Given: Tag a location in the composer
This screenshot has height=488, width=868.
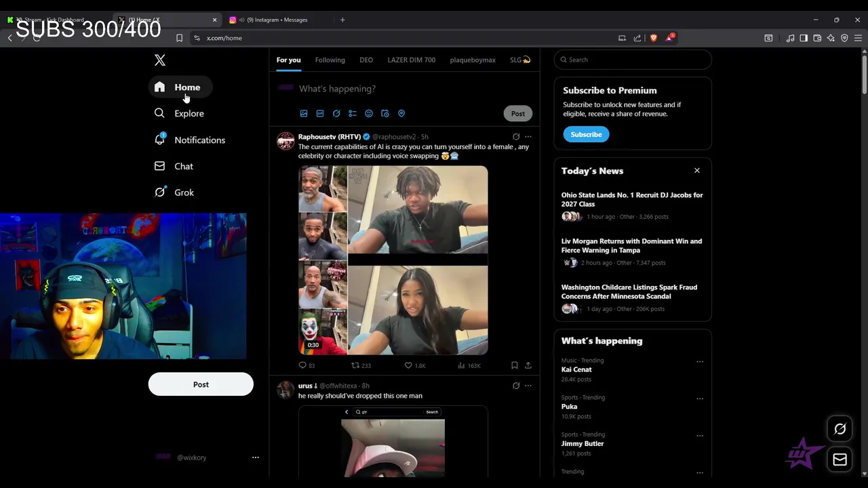Looking at the screenshot, I should (x=401, y=113).
